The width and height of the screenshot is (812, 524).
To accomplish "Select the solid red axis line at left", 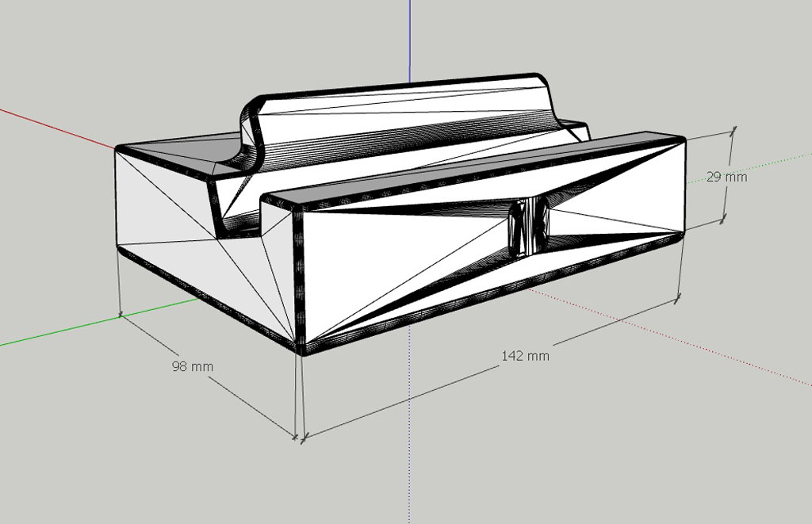I will coord(56,126).
